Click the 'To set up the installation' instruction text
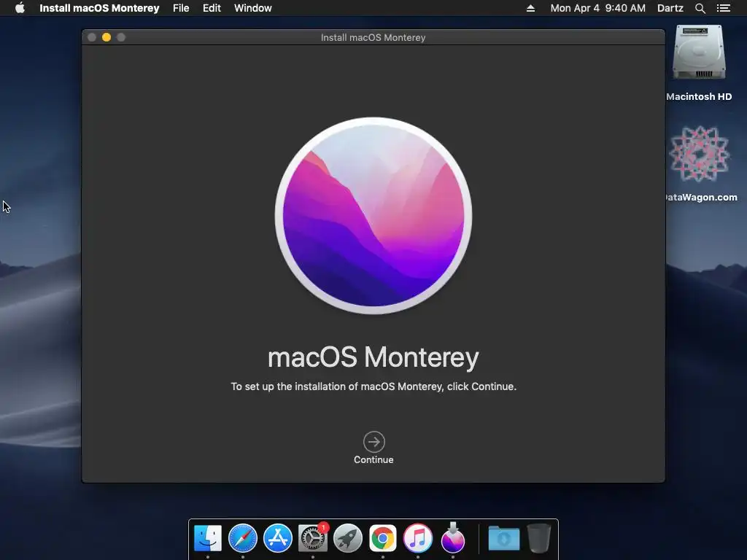Viewport: 747px width, 560px height. coord(373,386)
